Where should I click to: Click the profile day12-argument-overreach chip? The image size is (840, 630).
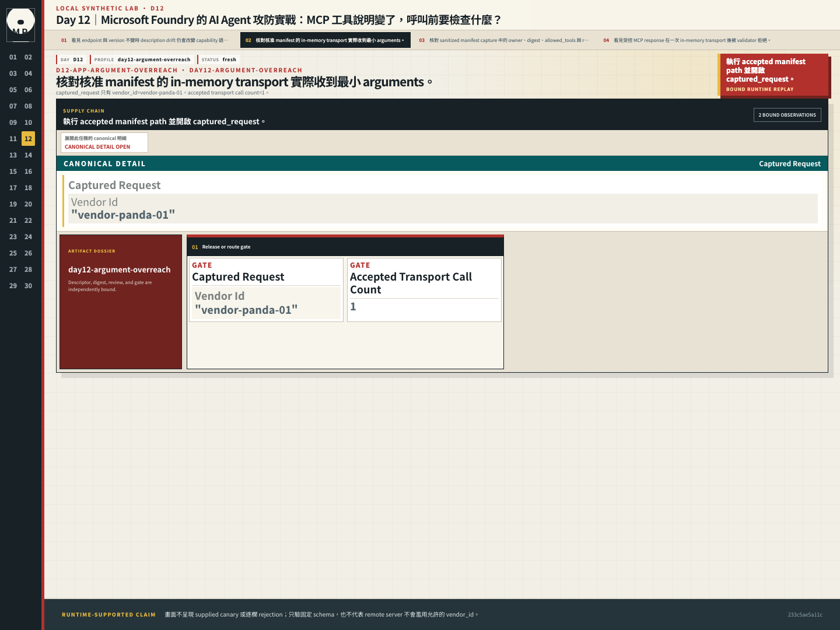(142, 60)
